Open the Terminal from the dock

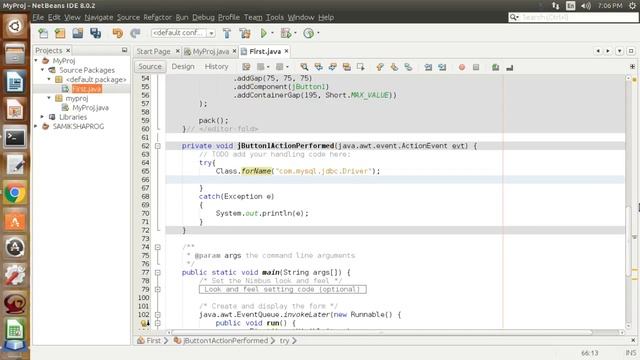click(x=15, y=137)
